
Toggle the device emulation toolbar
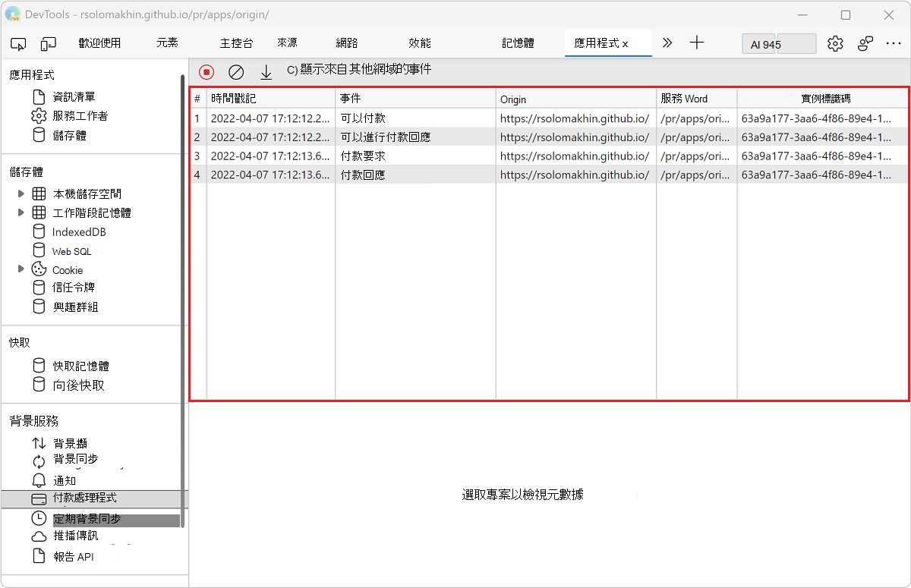48,43
